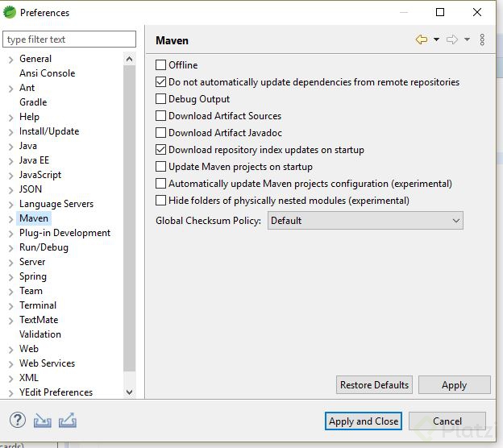Open the back history dropdown arrow
This screenshot has height=448, width=503.
tap(436, 39)
